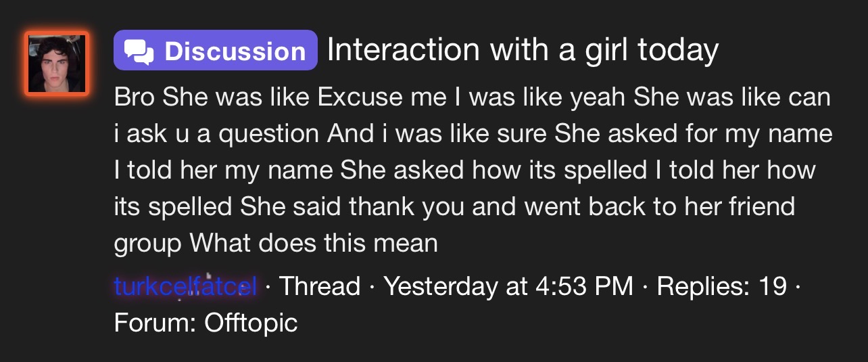Viewport: 868px width, 362px height.
Task: Open turkcelfatcel's avatar picture
Action: (57, 63)
